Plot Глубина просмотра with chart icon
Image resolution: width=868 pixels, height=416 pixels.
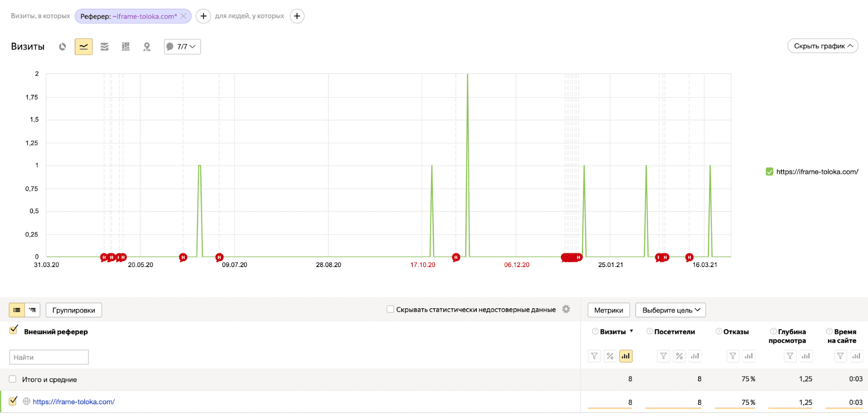pos(806,356)
